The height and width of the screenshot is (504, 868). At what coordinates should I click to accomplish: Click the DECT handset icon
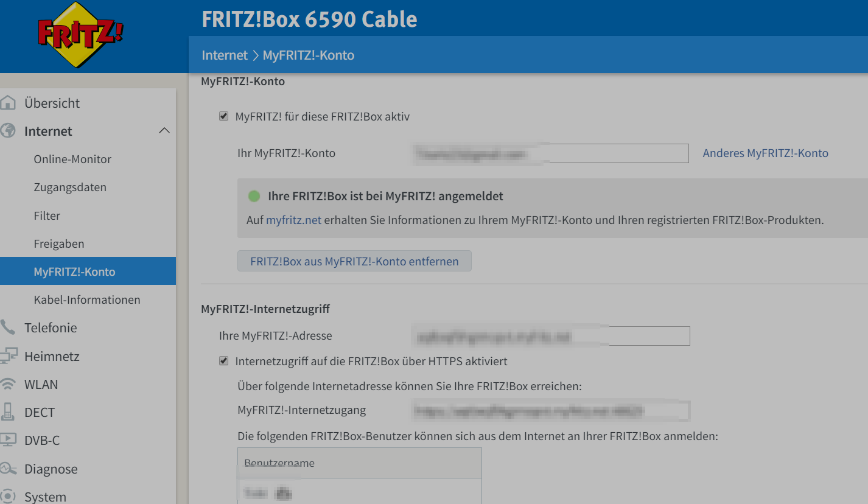tap(8, 412)
